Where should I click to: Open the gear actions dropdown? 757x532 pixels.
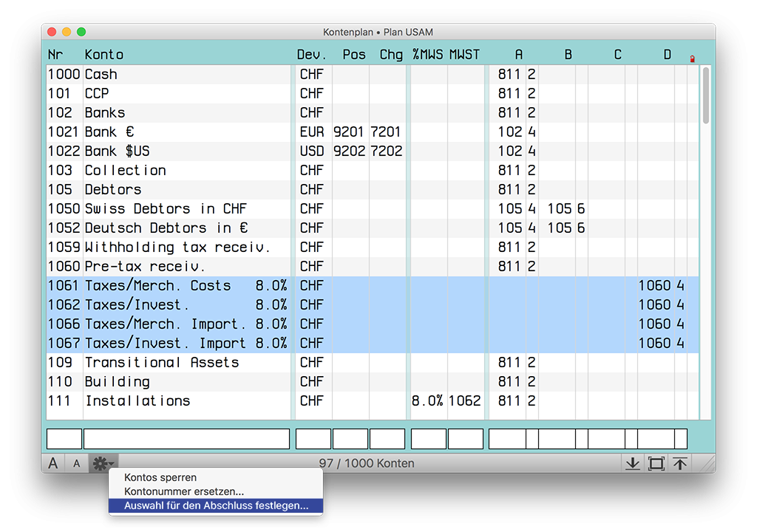pos(101,463)
